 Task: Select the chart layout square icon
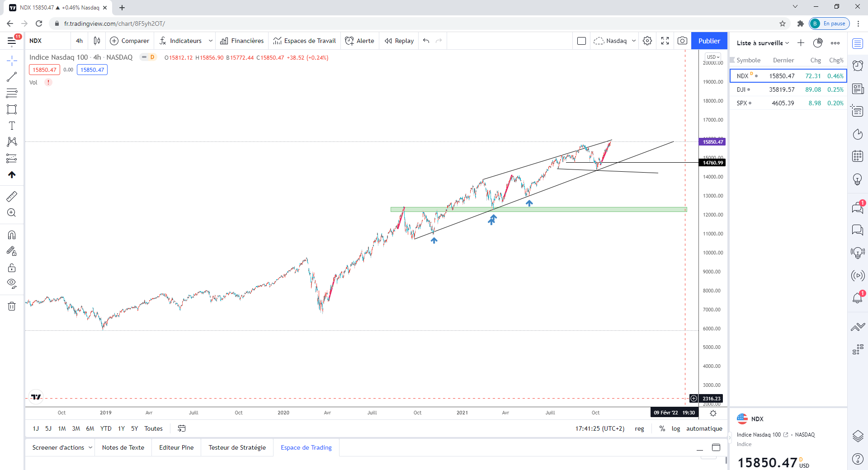tap(582, 41)
